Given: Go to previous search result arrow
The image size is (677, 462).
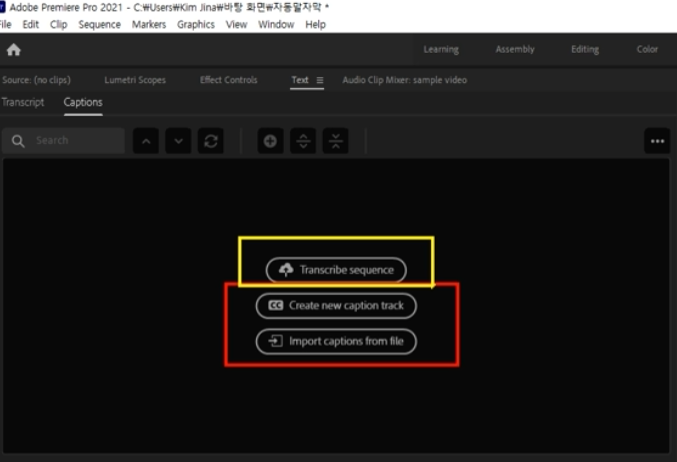Looking at the screenshot, I should click(146, 141).
